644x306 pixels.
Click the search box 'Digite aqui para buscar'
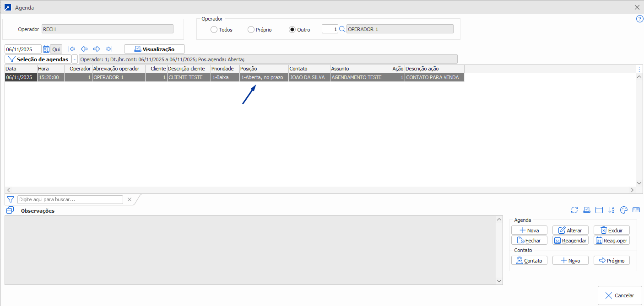tap(70, 199)
